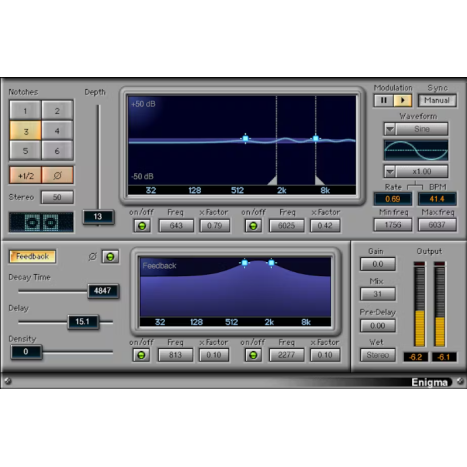Start modulation with the play button
467x467 pixels.
[403, 100]
